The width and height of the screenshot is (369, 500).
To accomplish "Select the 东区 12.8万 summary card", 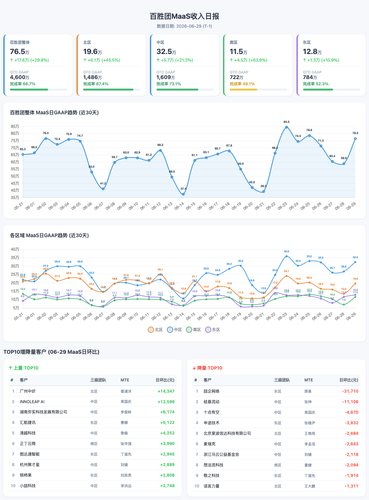I will (331, 65).
